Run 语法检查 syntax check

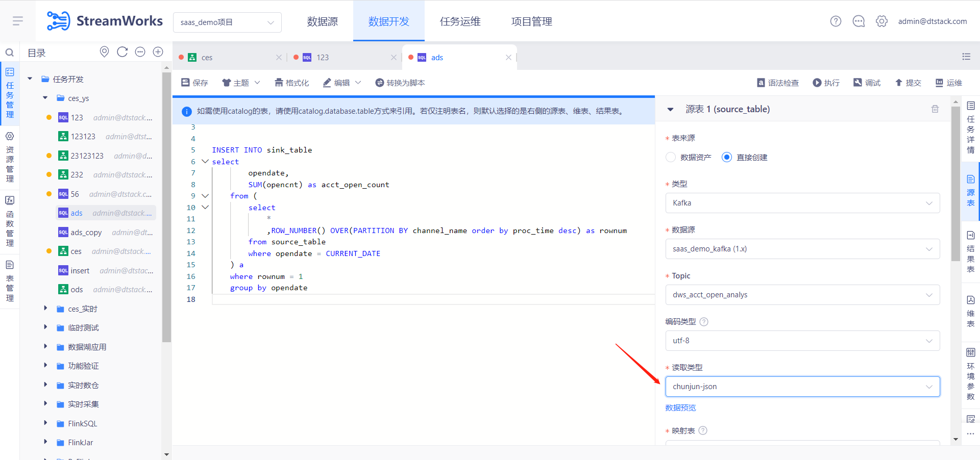tap(777, 83)
